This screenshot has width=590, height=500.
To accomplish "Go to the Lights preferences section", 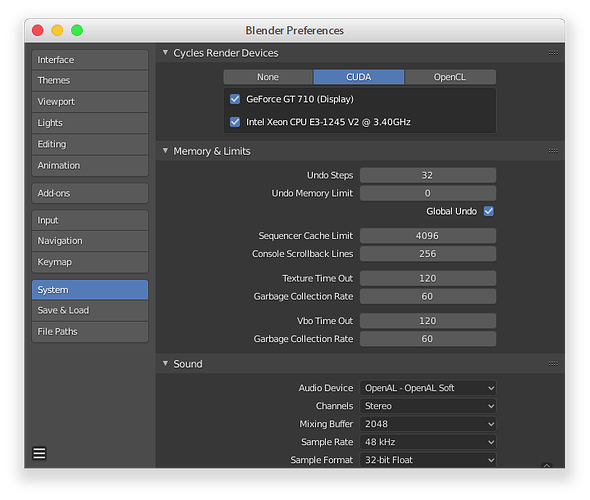I will (x=90, y=123).
